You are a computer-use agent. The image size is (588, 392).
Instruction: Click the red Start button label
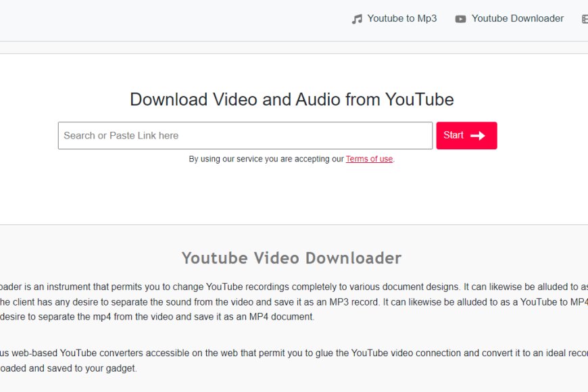coord(454,135)
